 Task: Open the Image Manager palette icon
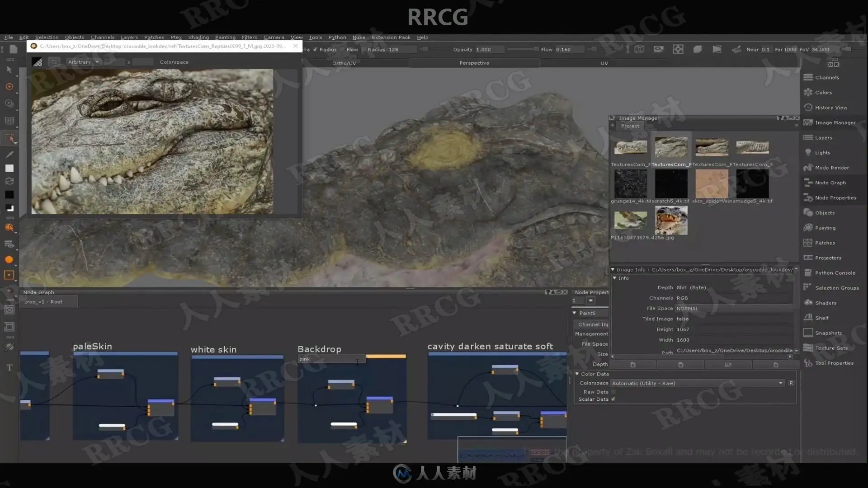(808, 122)
